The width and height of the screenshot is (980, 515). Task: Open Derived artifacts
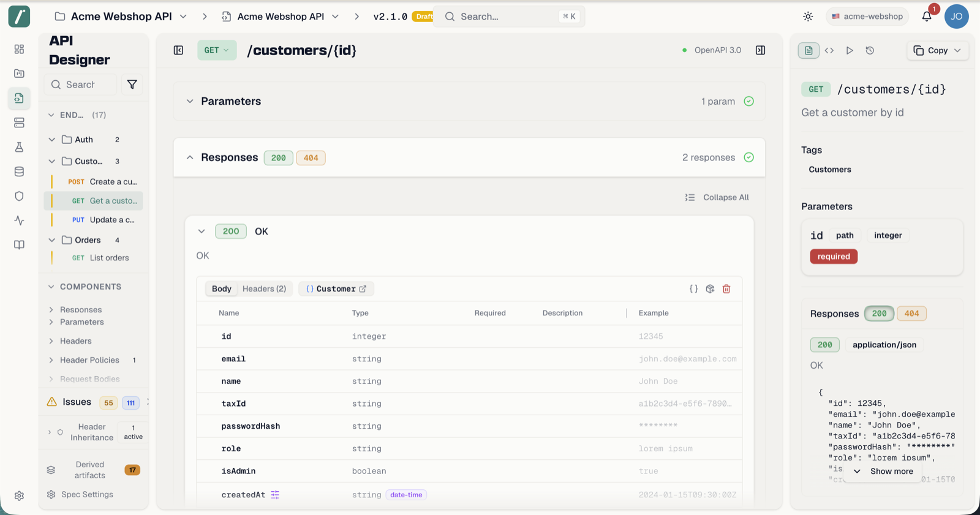click(x=93, y=470)
